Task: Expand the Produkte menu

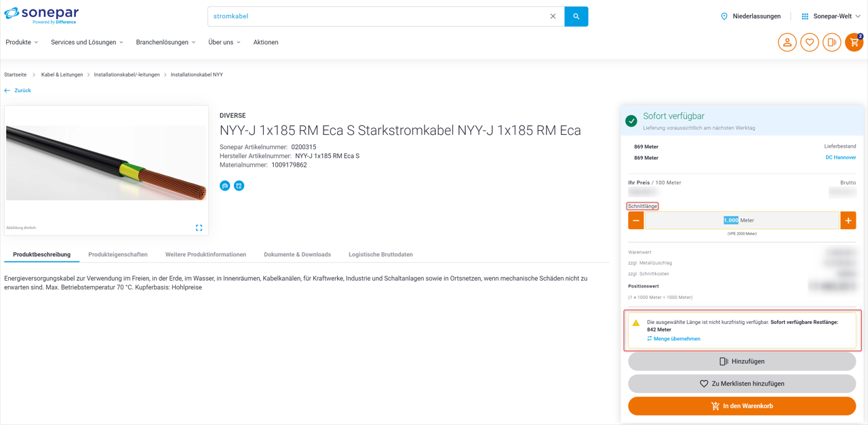Action: [x=22, y=42]
